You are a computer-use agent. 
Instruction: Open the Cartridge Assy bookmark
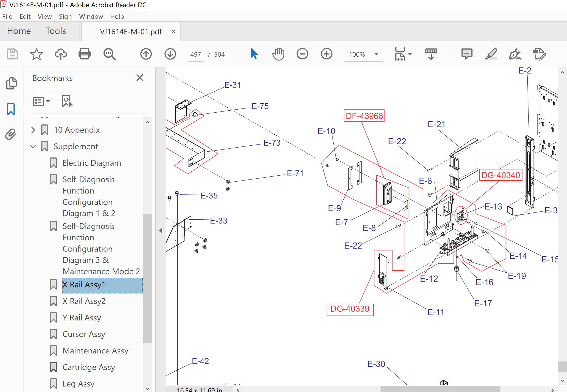[x=89, y=367]
